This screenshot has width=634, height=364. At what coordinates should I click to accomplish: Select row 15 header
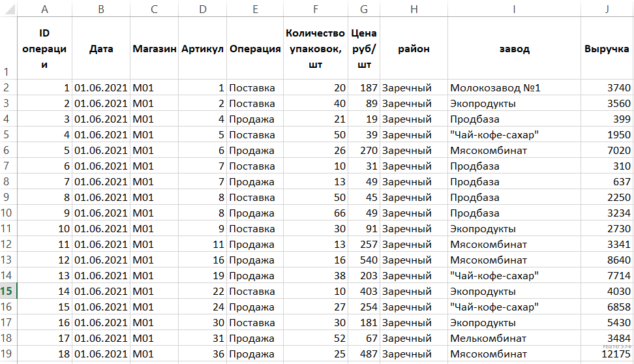point(8,291)
